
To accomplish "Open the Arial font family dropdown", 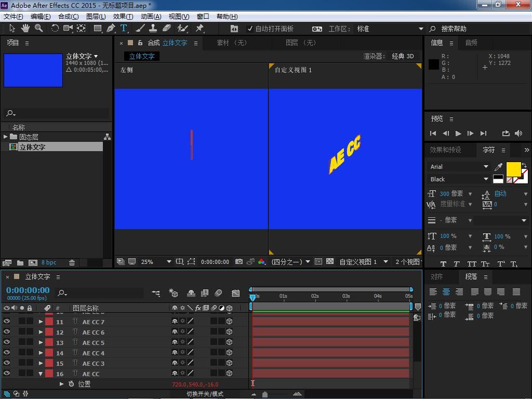I will [x=458, y=167].
